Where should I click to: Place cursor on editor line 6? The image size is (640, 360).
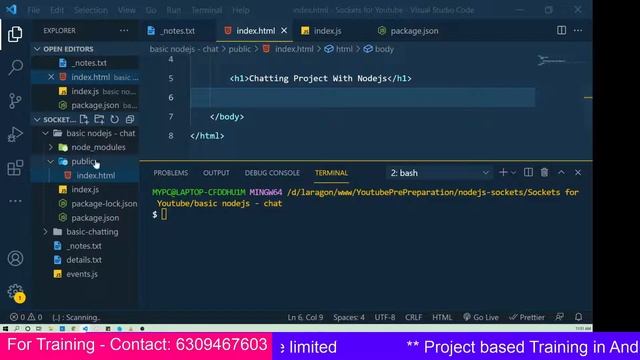tap(362, 98)
